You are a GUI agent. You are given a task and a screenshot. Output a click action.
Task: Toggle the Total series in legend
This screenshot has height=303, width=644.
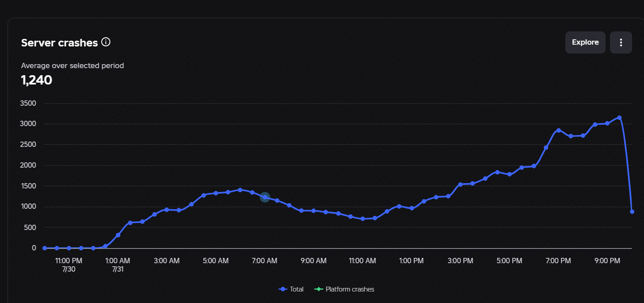coord(291,289)
